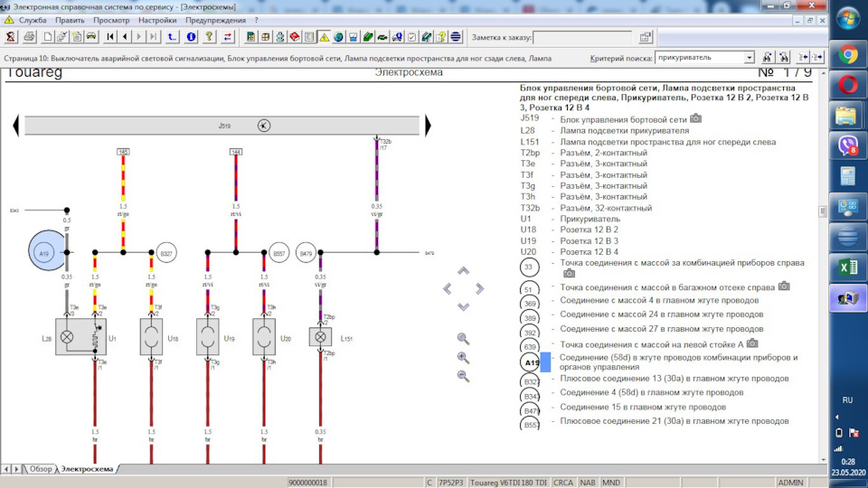
Task: Click the B557 connection in diagram
Action: pyautogui.click(x=279, y=253)
